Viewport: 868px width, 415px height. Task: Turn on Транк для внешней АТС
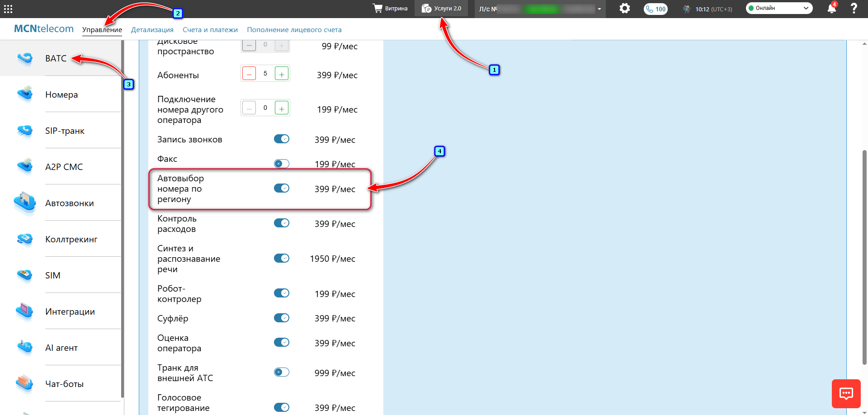(281, 372)
